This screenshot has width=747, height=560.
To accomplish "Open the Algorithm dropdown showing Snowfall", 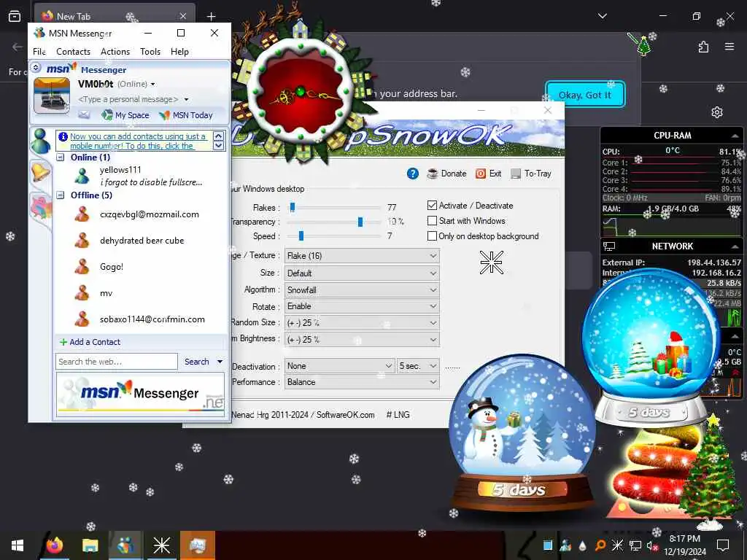I will pos(362,290).
